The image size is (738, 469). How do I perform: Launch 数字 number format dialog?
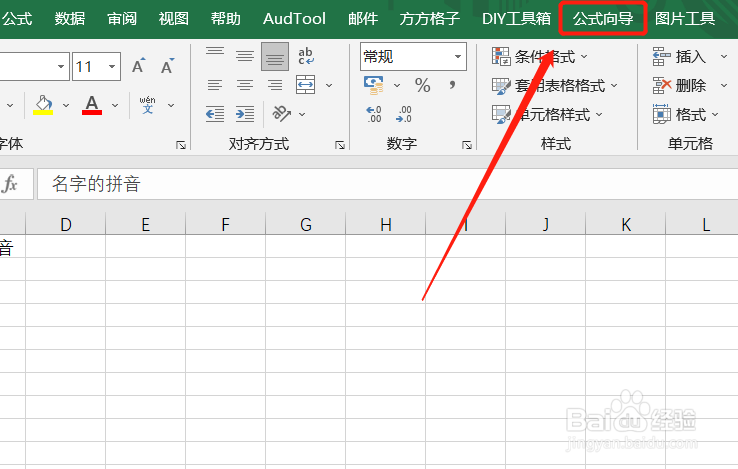pos(466,145)
